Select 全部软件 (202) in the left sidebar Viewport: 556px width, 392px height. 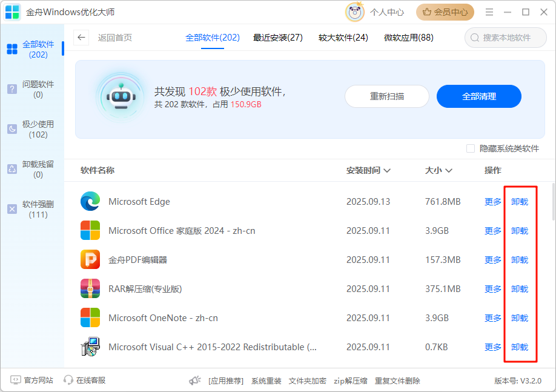[31, 49]
